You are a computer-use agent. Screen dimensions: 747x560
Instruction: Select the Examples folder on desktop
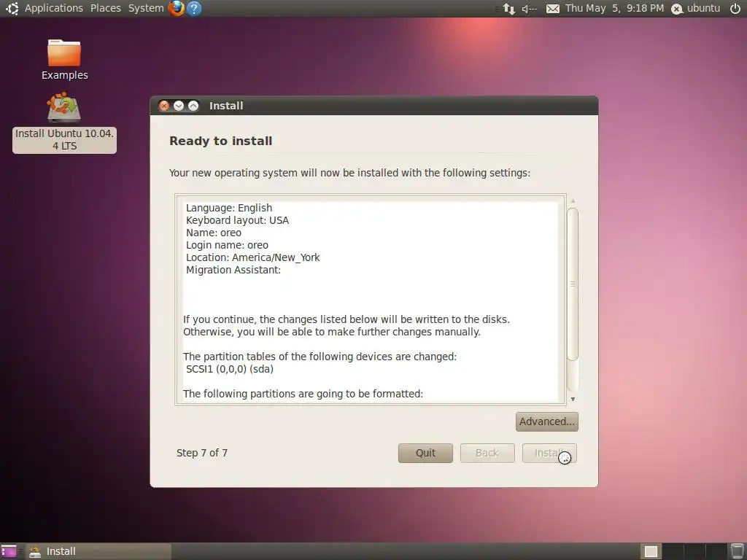[x=64, y=60]
